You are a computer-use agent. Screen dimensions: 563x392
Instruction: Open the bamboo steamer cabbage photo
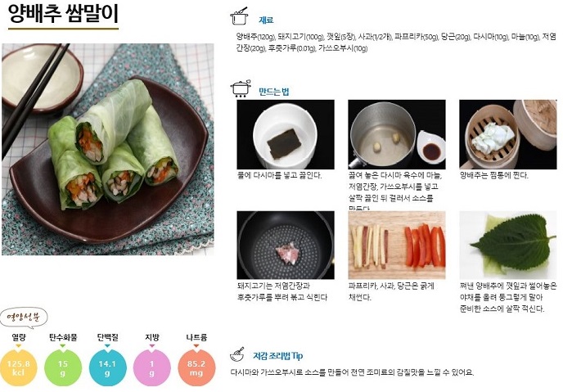[x=508, y=134]
